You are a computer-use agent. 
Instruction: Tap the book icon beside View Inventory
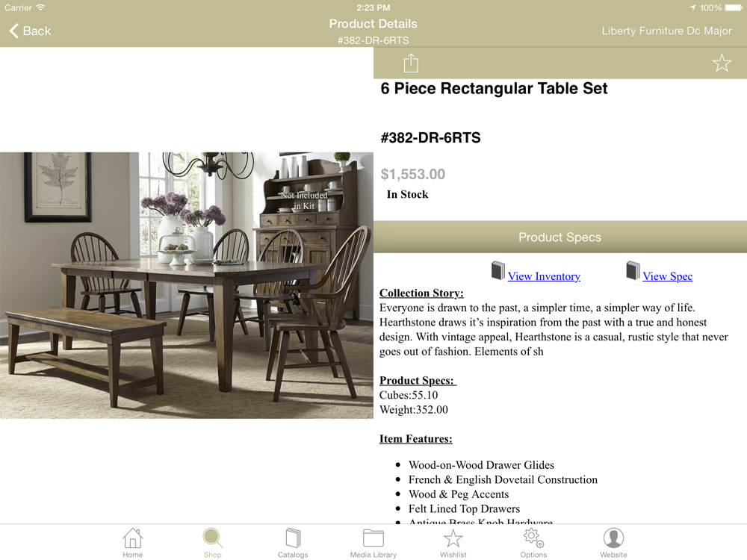click(x=498, y=270)
